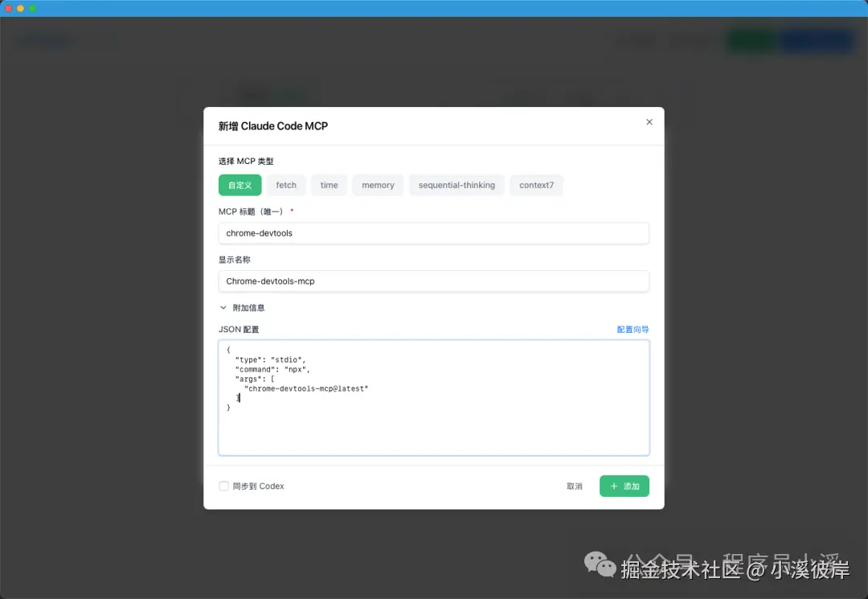Close the 新增 Claude Code MCP dialog

coord(649,121)
